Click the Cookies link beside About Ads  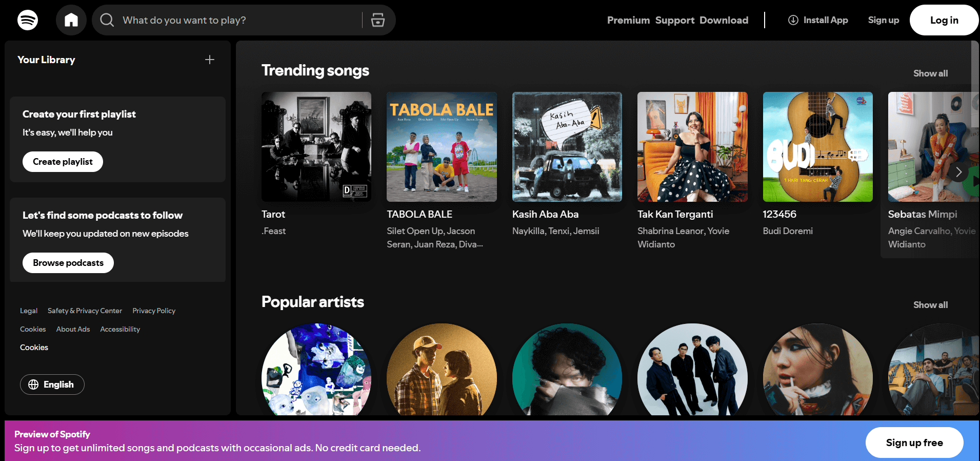click(x=33, y=329)
